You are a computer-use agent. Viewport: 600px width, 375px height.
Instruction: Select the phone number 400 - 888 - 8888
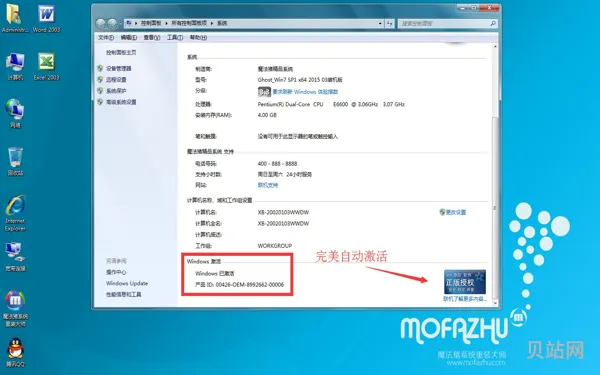(x=277, y=163)
